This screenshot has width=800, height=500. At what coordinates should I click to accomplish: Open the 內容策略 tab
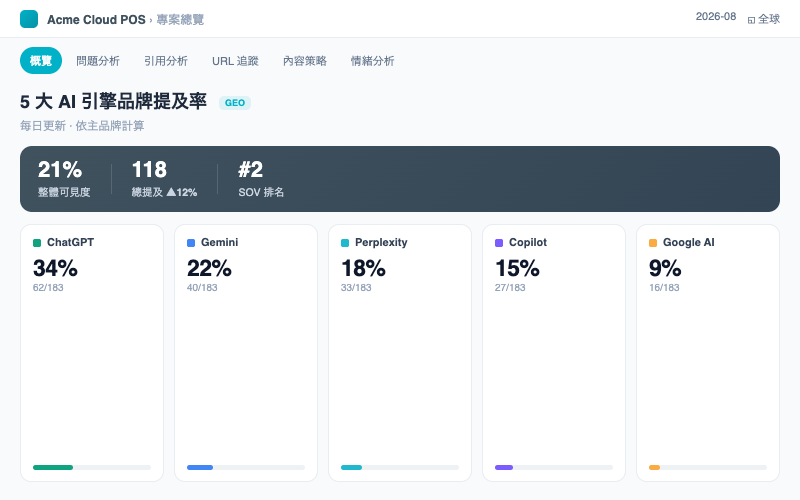(x=305, y=61)
